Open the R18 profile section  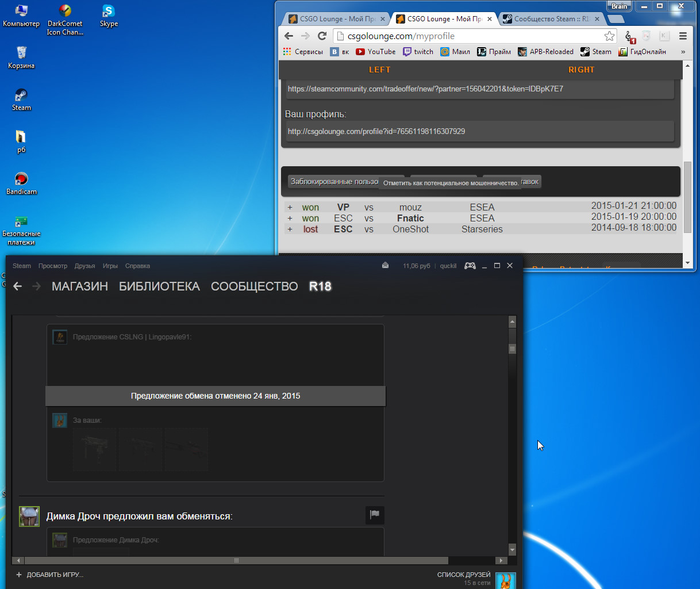(320, 286)
